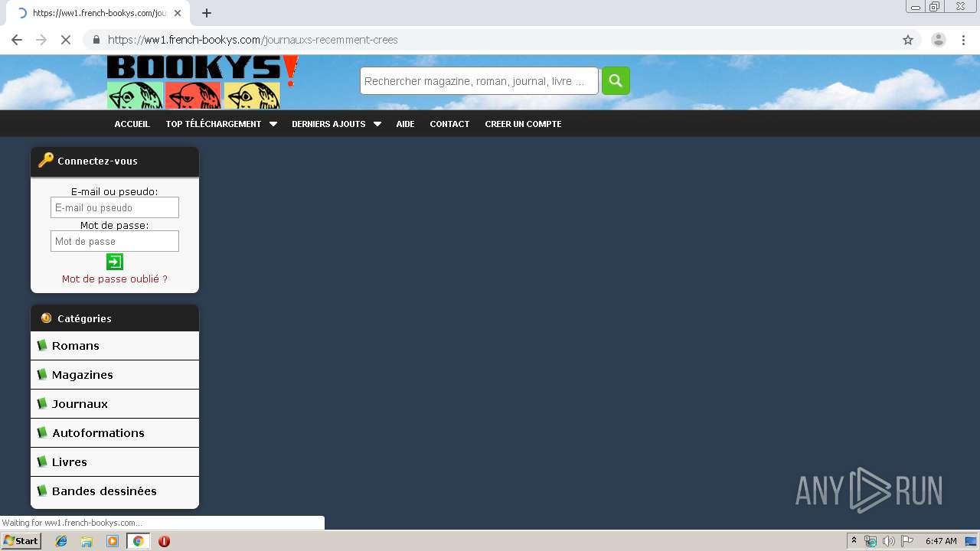Viewport: 980px width, 551px height.
Task: Open Windows Explorer folder in taskbar
Action: pyautogui.click(x=87, y=541)
